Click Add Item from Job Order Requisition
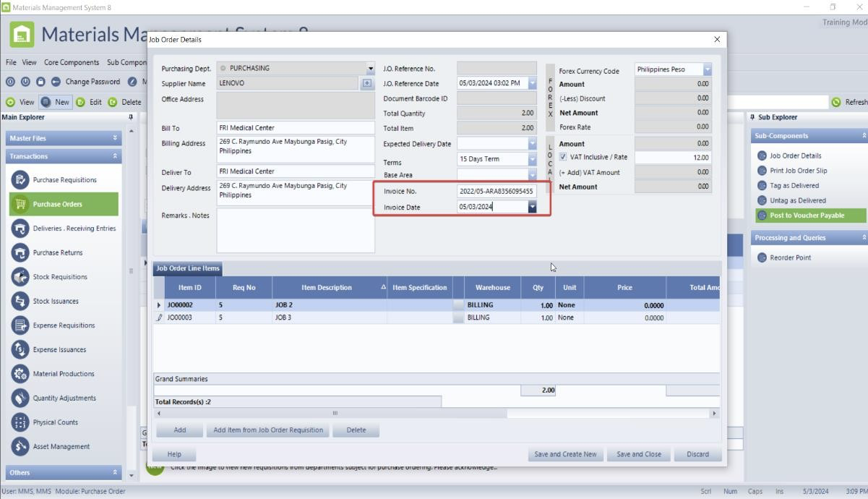Screen dimensions: 868x499 point(268,430)
